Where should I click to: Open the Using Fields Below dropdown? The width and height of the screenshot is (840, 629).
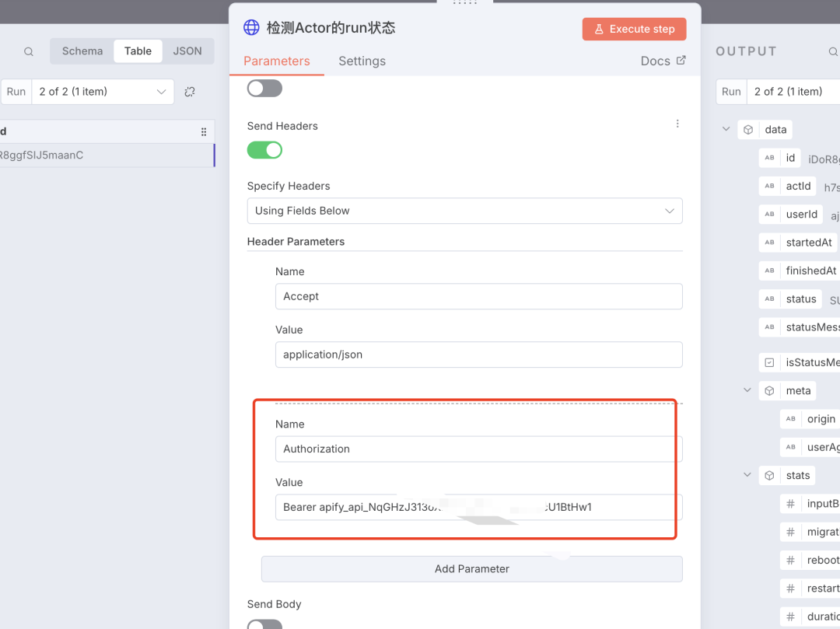coord(464,211)
